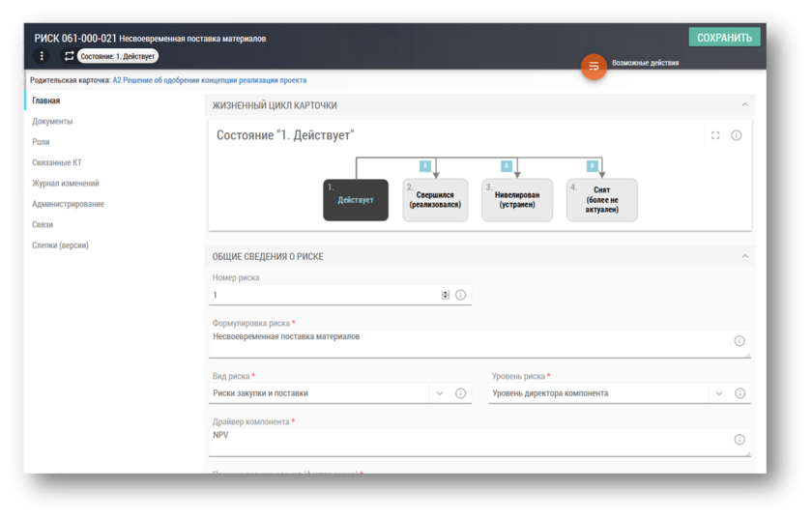Select the Свершился state box in diagram
This screenshot has width=812, height=519.
(x=435, y=200)
